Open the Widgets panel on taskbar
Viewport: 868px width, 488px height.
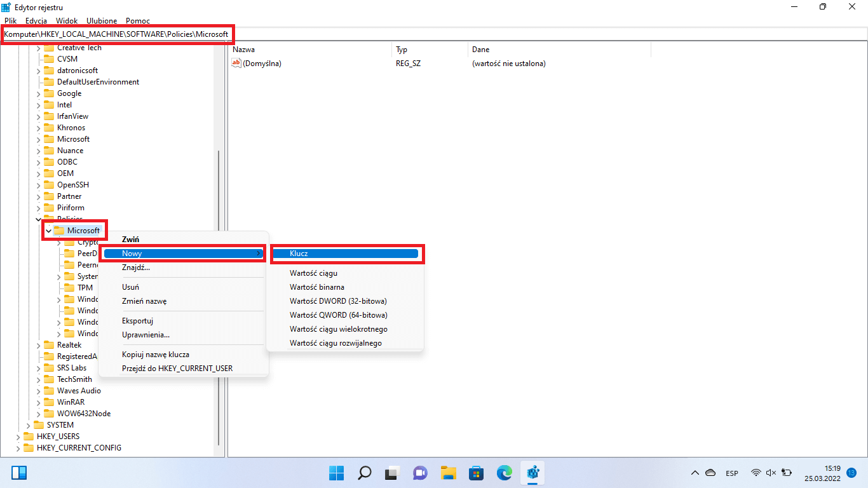point(19,473)
